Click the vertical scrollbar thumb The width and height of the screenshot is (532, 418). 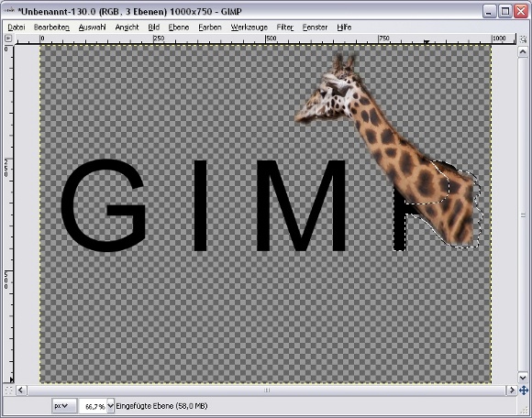523,214
